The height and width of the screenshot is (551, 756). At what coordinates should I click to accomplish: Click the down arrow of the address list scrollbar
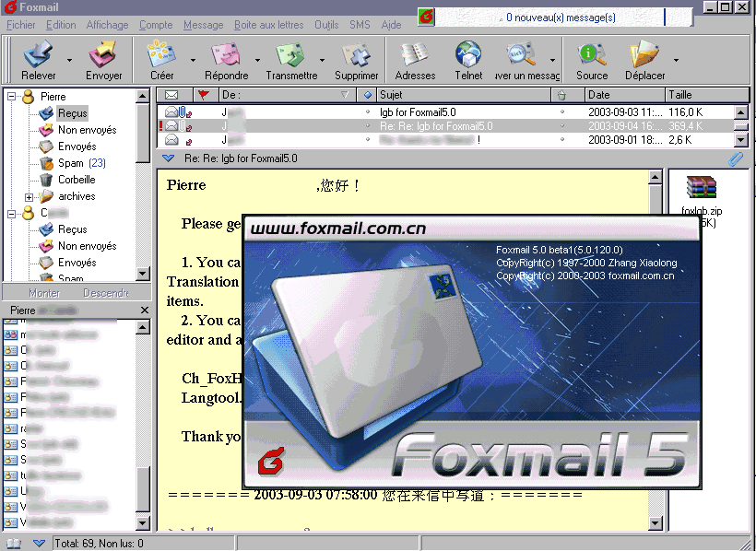pos(143,523)
